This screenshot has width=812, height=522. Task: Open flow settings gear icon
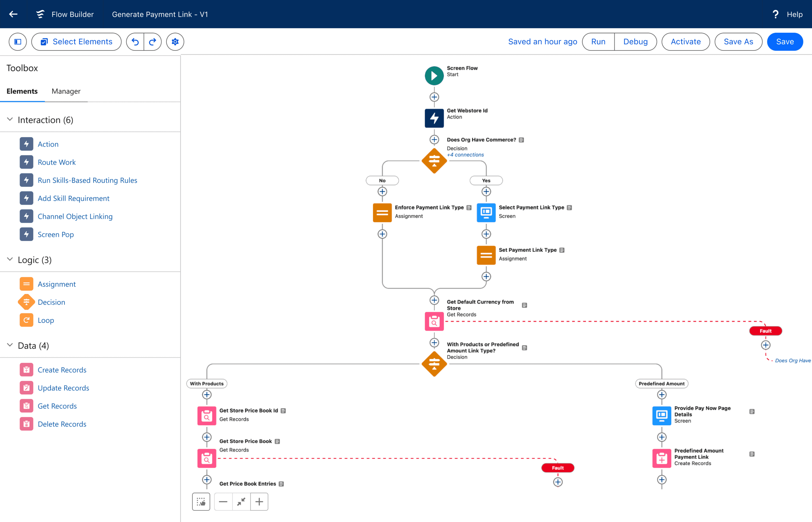coord(175,42)
